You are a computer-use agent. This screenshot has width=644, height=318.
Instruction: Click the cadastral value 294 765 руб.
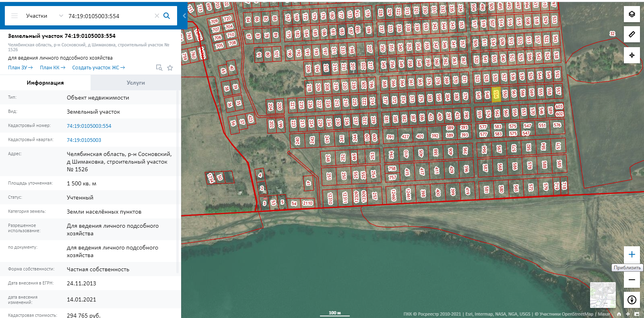coord(84,315)
